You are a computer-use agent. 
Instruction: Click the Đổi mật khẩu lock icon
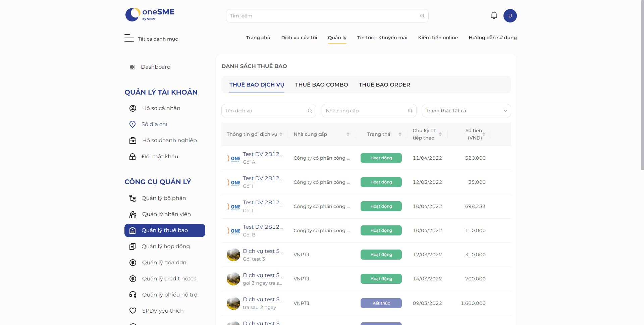(x=132, y=157)
